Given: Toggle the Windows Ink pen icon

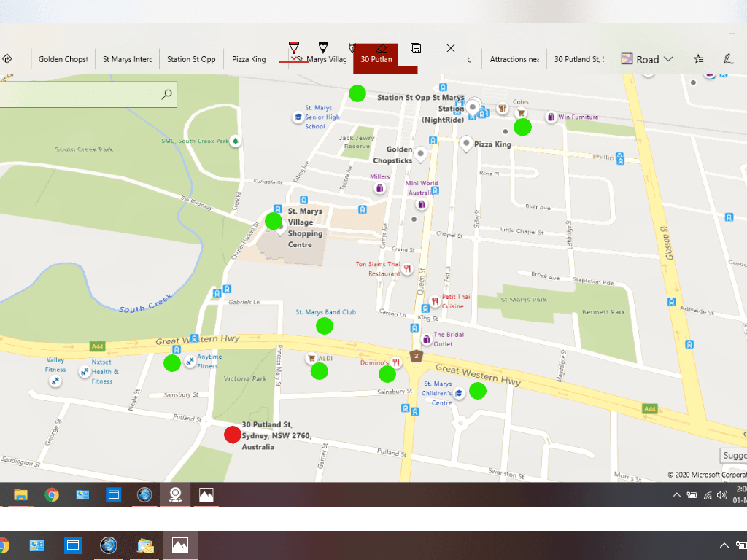Looking at the screenshot, I should click(x=728, y=59).
